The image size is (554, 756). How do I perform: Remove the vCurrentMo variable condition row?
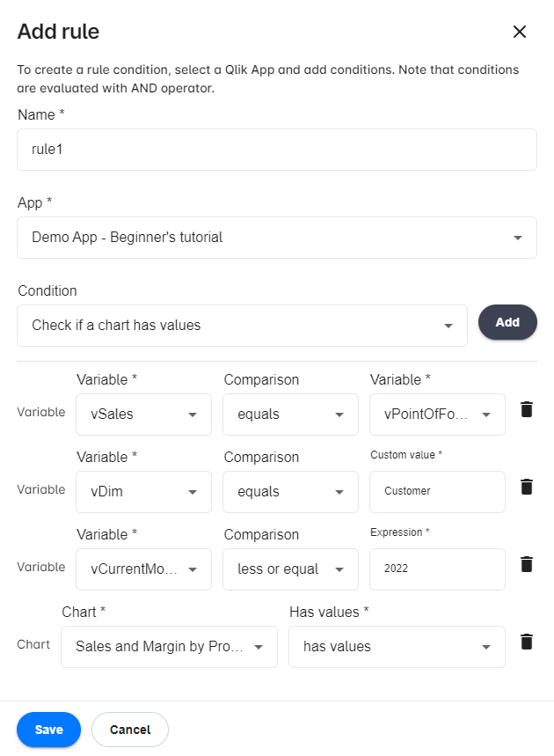pos(527,564)
